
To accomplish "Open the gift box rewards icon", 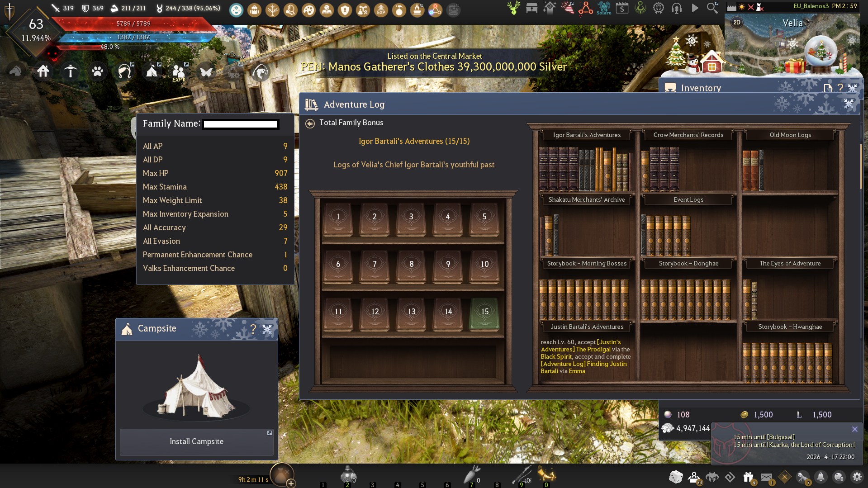I will 748,477.
